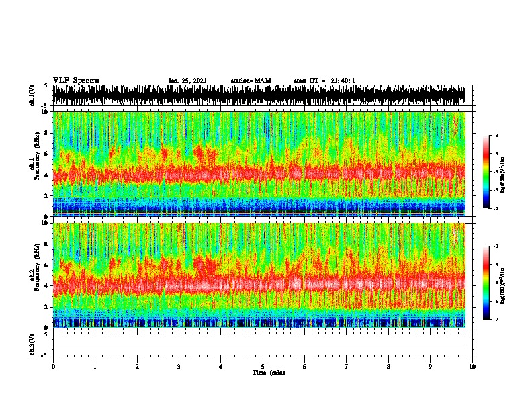The width and height of the screenshot is (532, 411).
Task: Click the time axis tick label '0'
Action: click(53, 367)
